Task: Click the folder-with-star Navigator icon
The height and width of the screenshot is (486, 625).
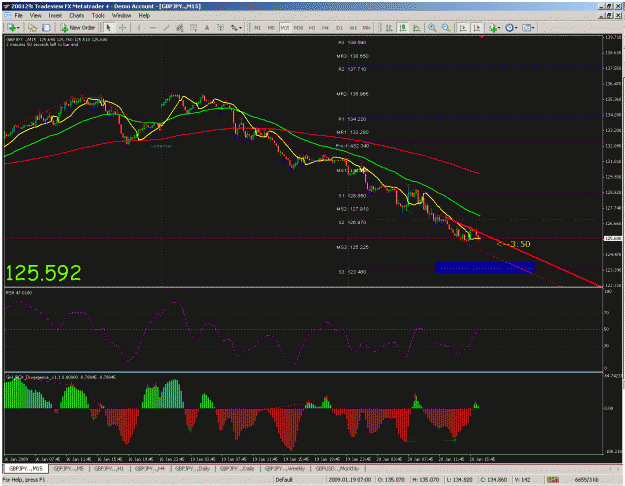Action: (32, 28)
